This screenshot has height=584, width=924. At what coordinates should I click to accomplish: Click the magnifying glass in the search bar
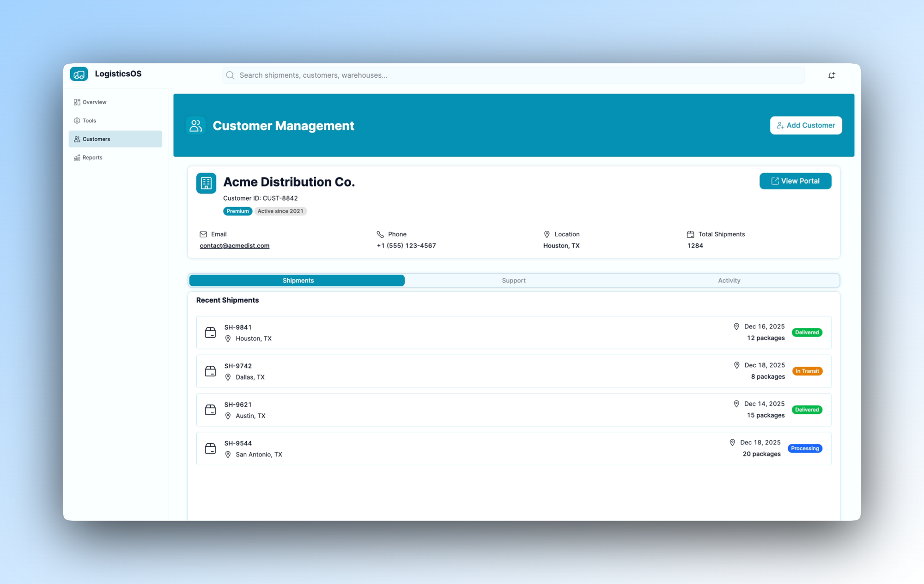230,75
